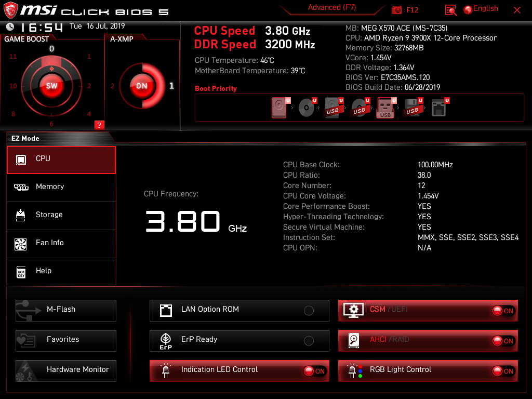The height and width of the screenshot is (399, 532).
Task: Click the MSI dragon shield logo
Action: pos(10,10)
